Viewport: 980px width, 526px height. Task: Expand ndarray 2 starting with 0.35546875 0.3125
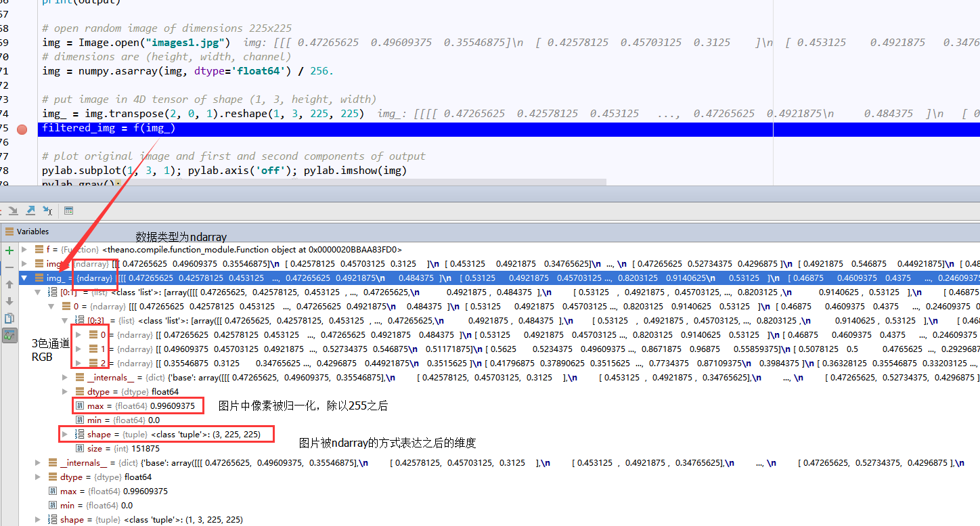tap(78, 363)
